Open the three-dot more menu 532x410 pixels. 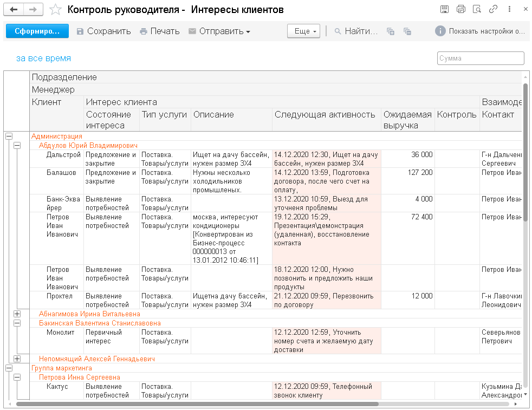tap(509, 9)
